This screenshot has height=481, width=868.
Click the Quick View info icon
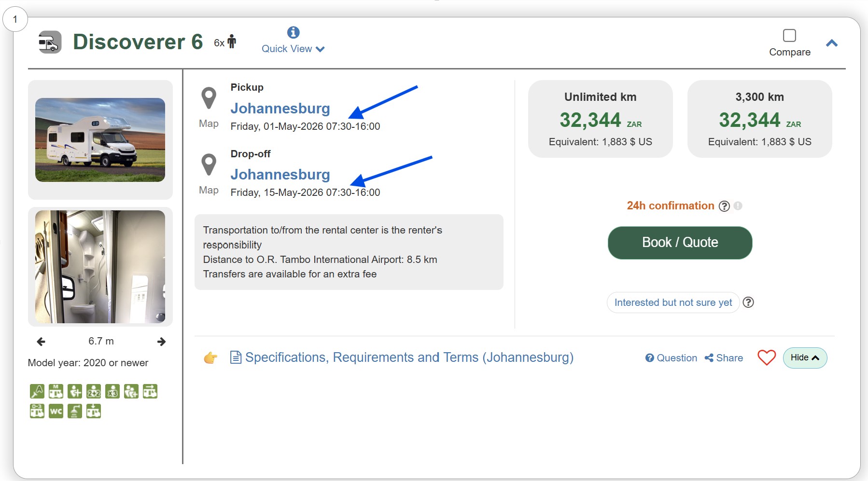[x=293, y=32]
